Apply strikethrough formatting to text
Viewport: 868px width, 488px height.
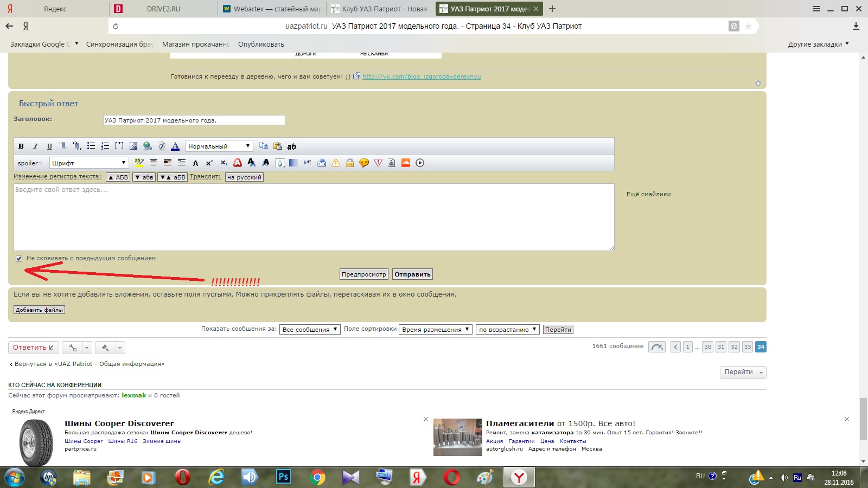(195, 163)
